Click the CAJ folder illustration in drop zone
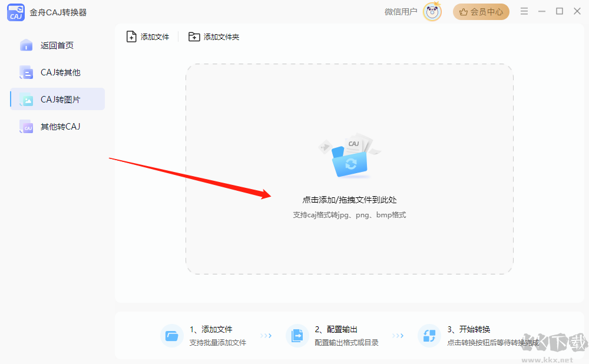The image size is (589, 364). [349, 155]
